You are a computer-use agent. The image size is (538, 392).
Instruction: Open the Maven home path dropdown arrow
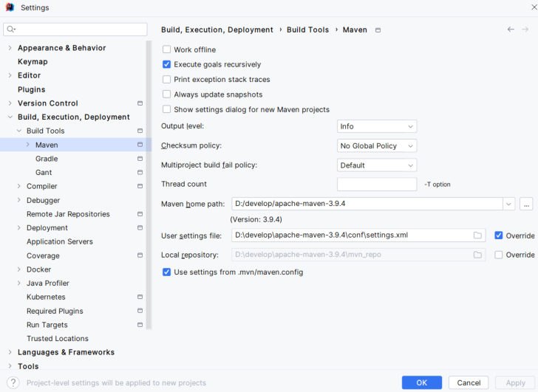click(x=508, y=204)
